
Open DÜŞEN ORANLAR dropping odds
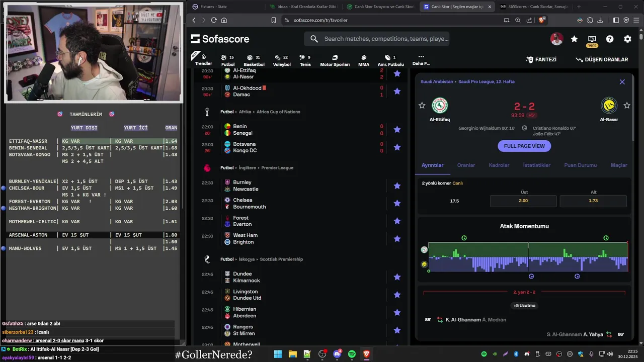pyautogui.click(x=602, y=59)
